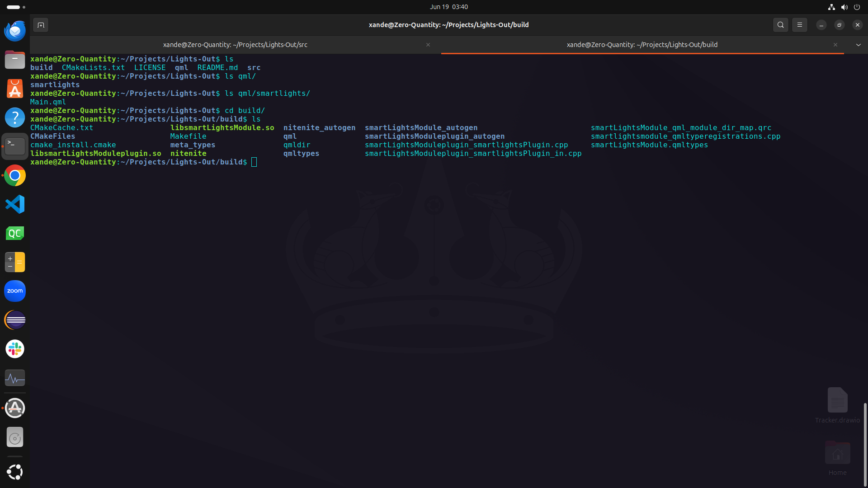This screenshot has height=488, width=868.
Task: Open Eclipse IDE from the dock
Action: 15,320
